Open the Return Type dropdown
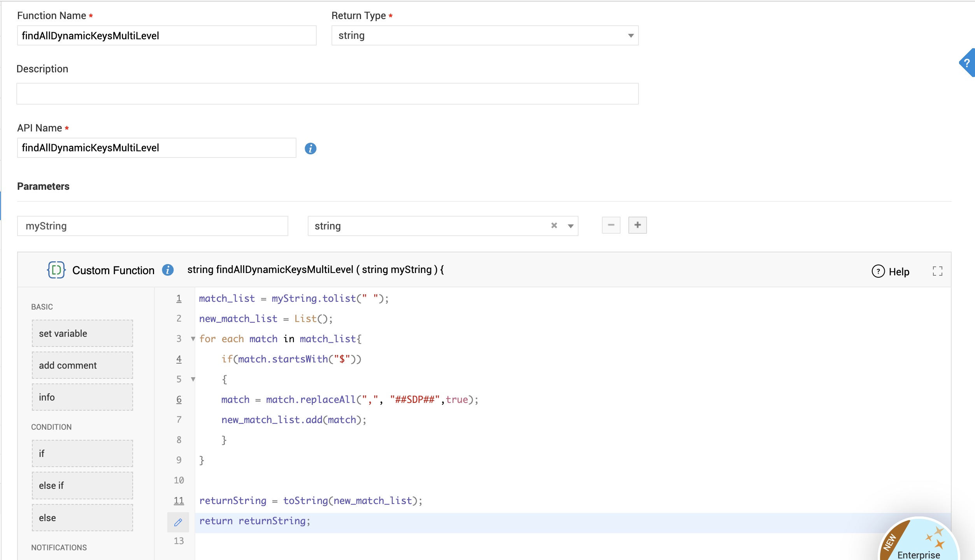975x560 pixels. point(631,36)
